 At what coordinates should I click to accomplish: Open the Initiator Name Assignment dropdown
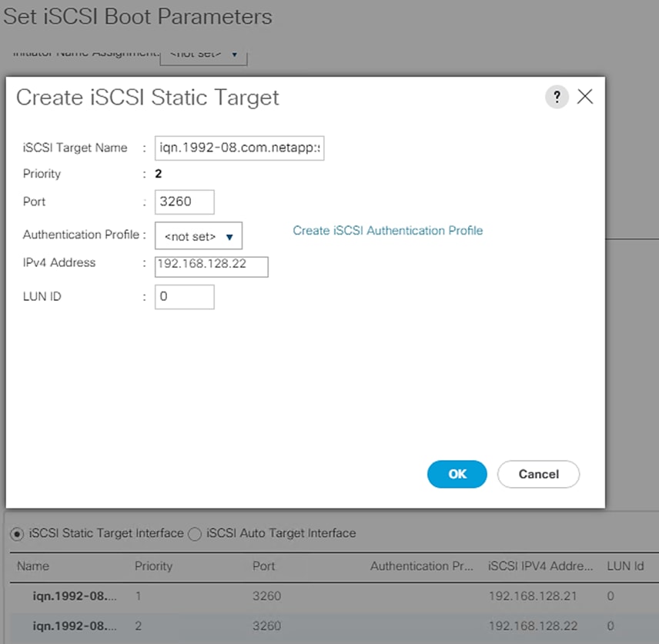pos(203,54)
